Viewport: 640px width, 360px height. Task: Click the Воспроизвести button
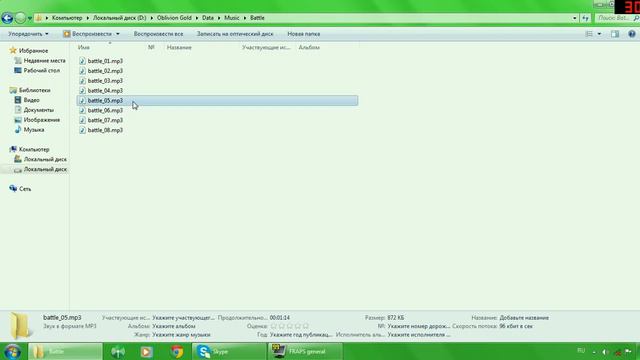point(87,34)
